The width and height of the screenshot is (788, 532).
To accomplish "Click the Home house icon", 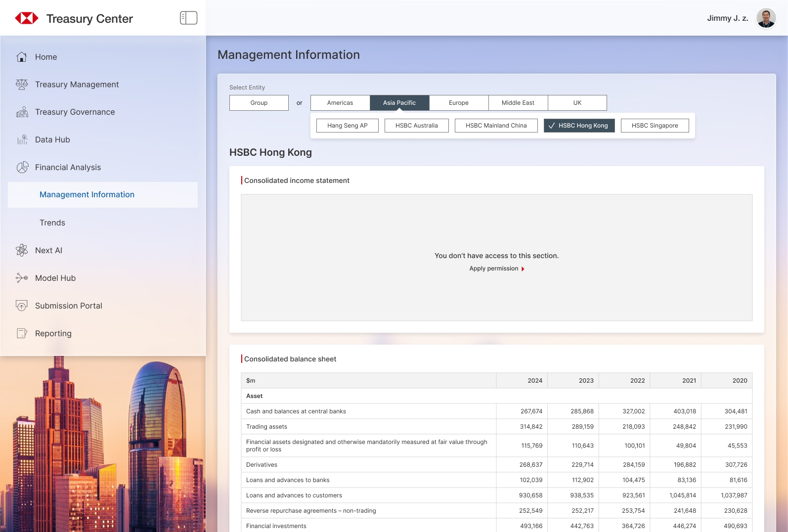I will (22, 57).
